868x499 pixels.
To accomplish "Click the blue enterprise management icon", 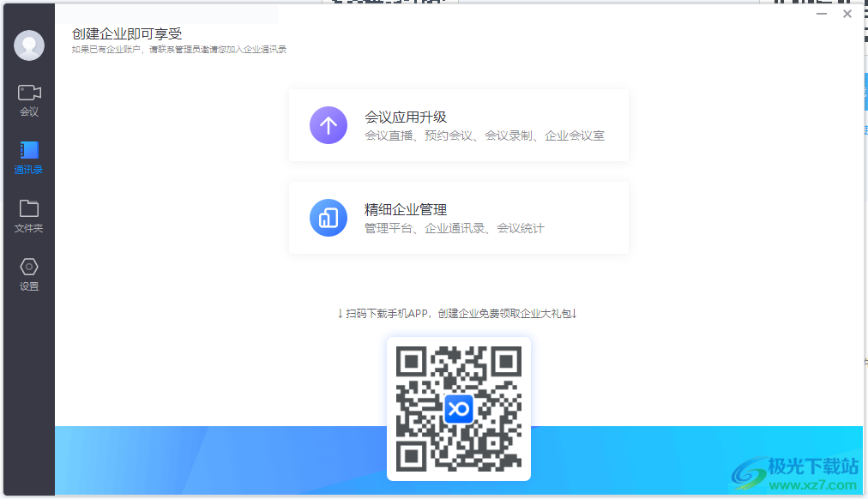I will click(x=329, y=218).
